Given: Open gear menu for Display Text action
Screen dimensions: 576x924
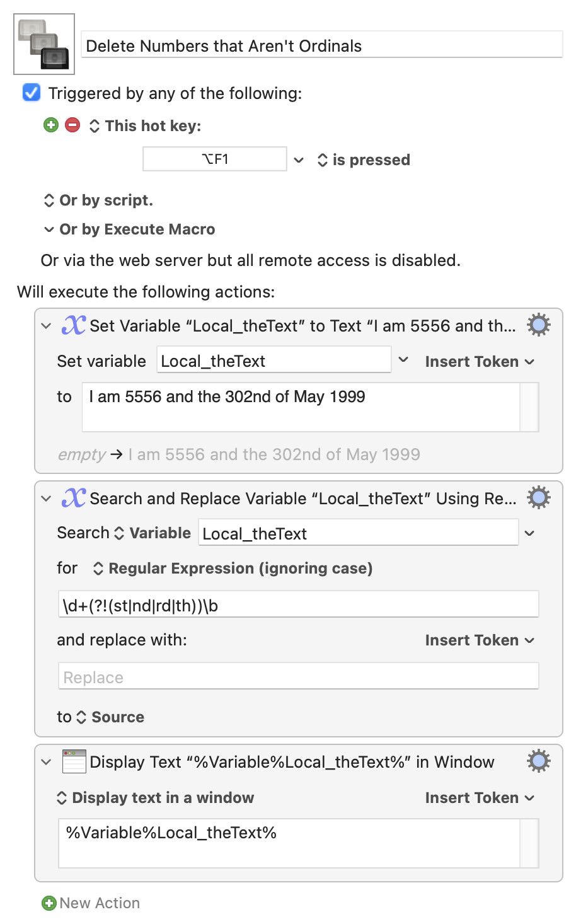Looking at the screenshot, I should click(x=538, y=761).
